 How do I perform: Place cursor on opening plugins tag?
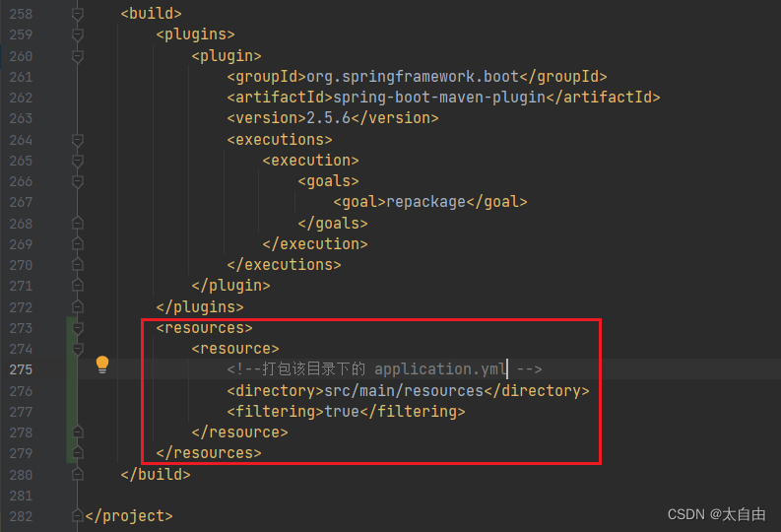[x=195, y=34]
